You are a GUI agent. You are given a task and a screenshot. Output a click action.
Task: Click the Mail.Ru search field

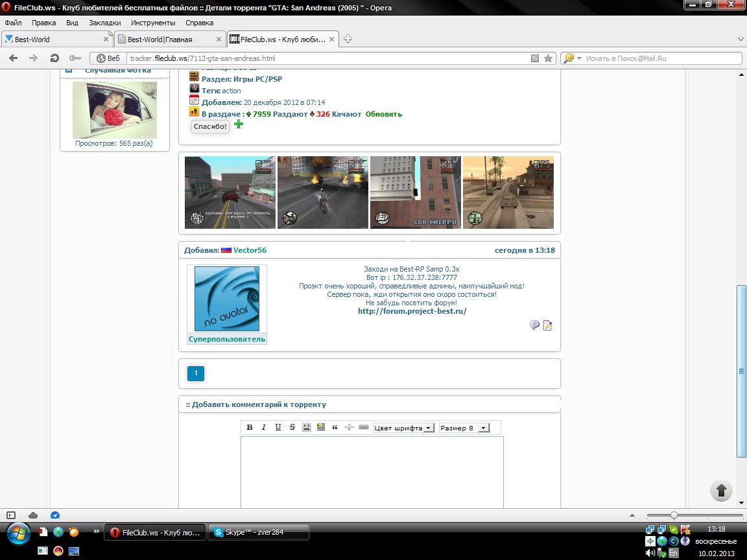point(661,58)
